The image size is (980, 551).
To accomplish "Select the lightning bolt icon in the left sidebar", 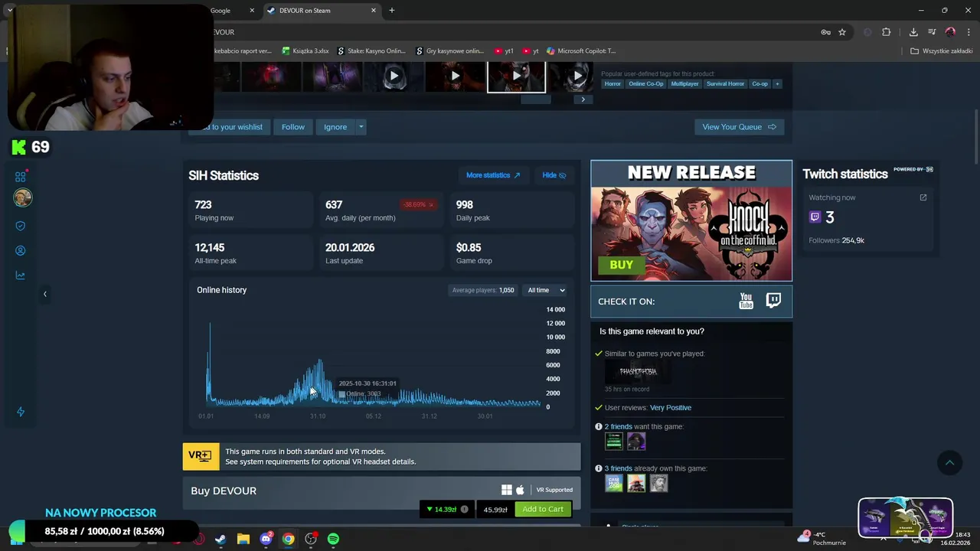I will [21, 412].
